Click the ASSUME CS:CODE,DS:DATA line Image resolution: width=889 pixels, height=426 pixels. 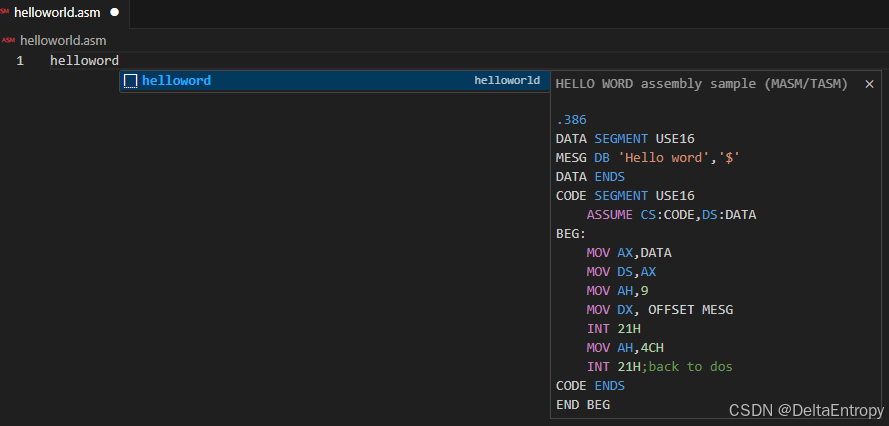[x=671, y=215]
